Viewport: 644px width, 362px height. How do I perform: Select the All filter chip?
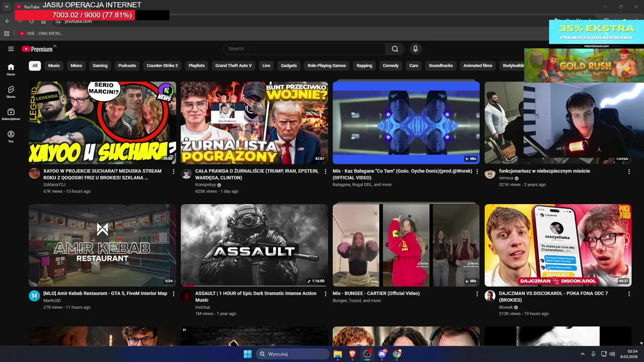tap(35, 65)
